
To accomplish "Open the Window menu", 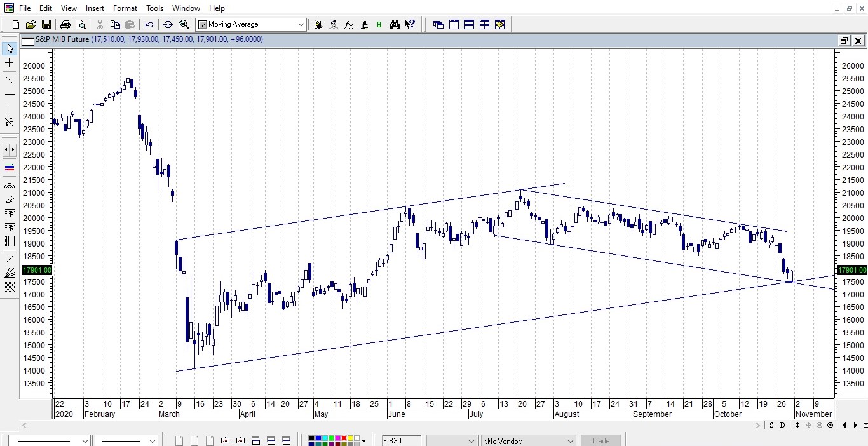I will [186, 8].
